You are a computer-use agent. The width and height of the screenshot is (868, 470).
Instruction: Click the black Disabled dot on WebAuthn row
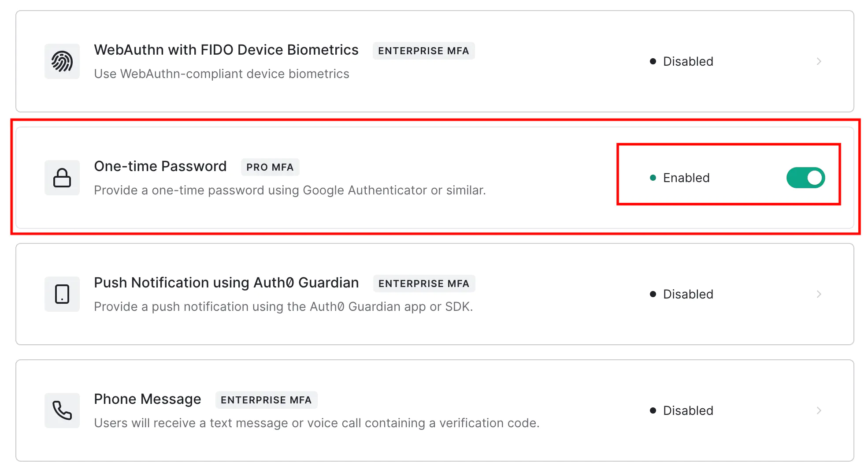point(653,61)
